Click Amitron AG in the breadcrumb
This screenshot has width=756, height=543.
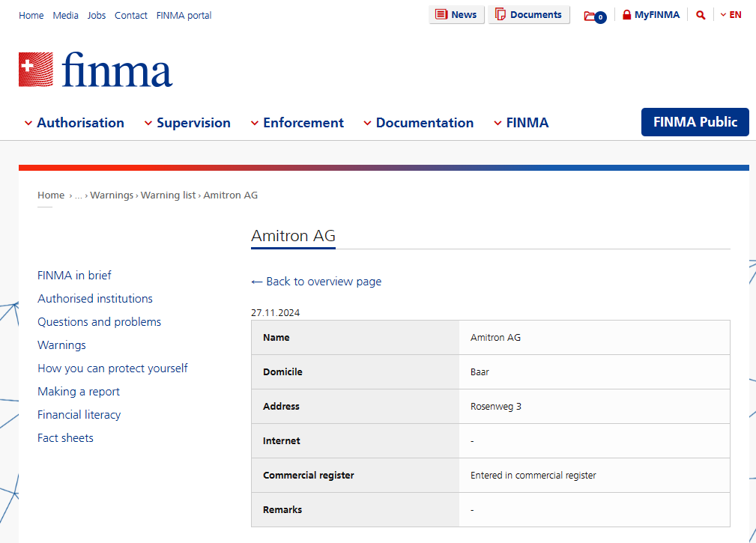(231, 195)
